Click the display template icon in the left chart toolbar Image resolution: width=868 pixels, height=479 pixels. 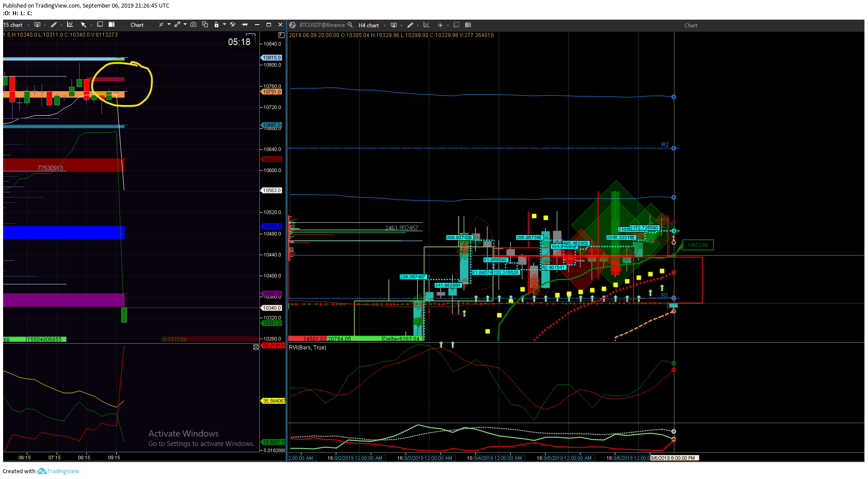[x=38, y=25]
